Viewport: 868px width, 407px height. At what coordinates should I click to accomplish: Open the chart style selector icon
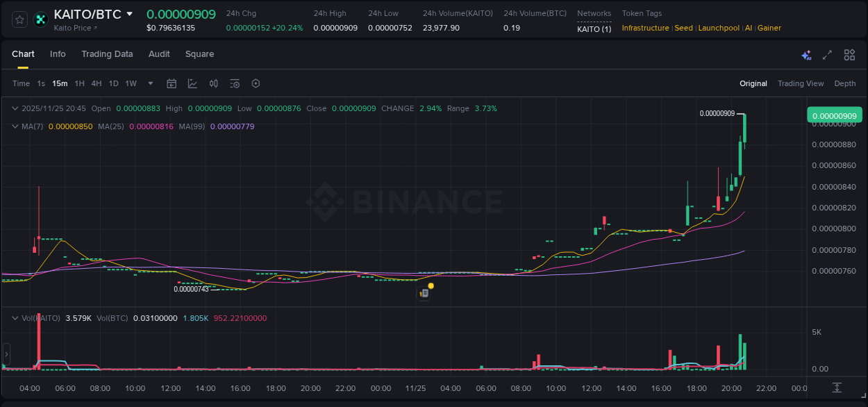pyautogui.click(x=192, y=83)
